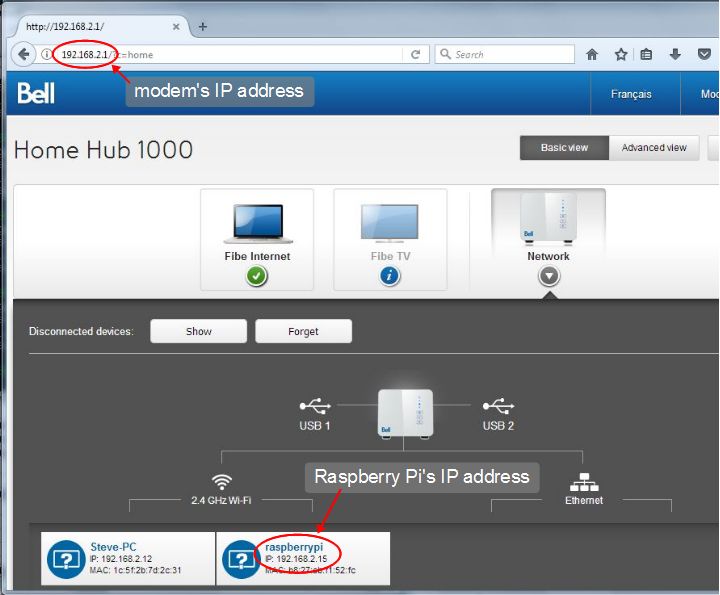
Task: Open the Steve-PC device name link
Action: [113, 547]
